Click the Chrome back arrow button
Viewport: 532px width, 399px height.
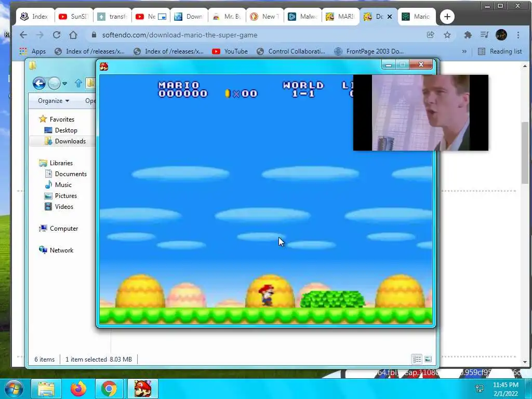pyautogui.click(x=23, y=35)
